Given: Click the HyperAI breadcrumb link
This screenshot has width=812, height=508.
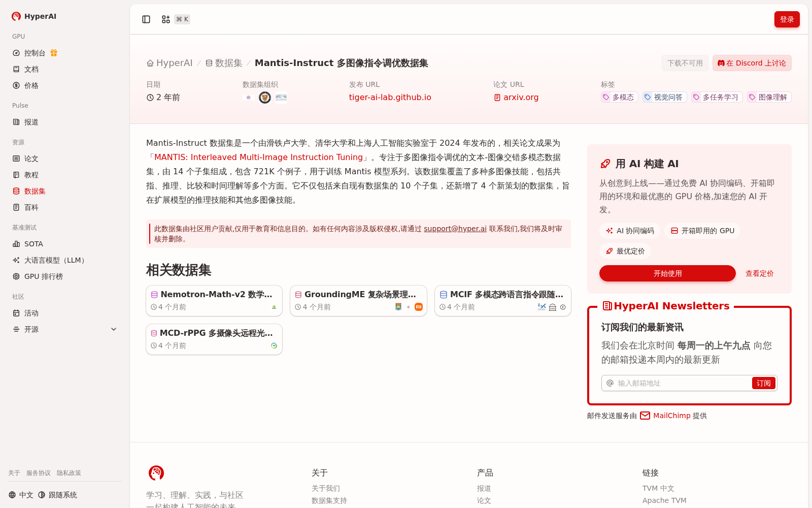Looking at the screenshot, I should (170, 63).
